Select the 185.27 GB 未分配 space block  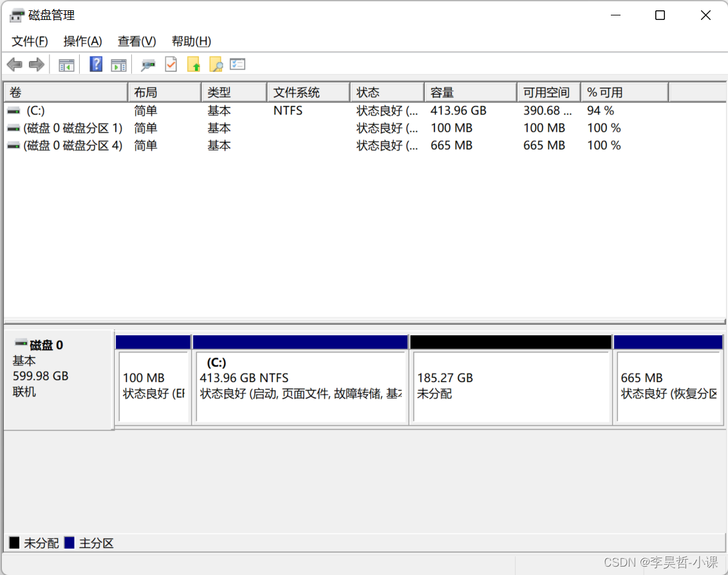tap(510, 379)
